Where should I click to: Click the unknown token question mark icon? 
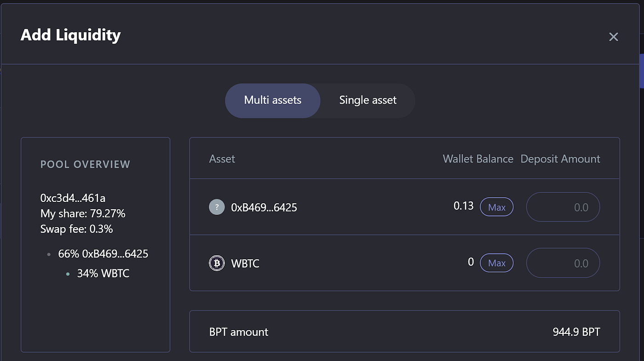[217, 207]
